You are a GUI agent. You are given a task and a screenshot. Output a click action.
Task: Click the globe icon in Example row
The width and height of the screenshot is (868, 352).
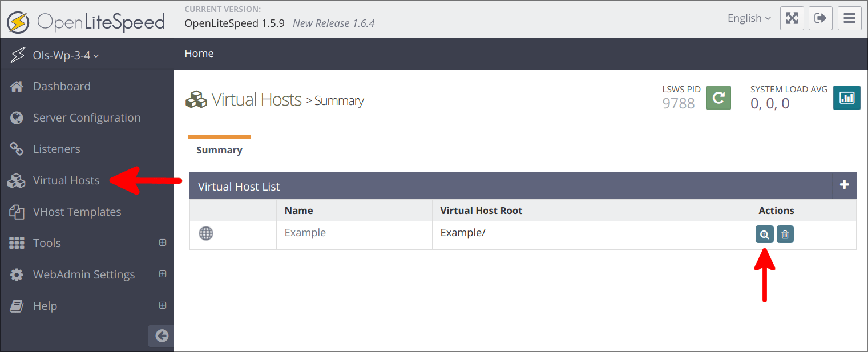[206, 233]
